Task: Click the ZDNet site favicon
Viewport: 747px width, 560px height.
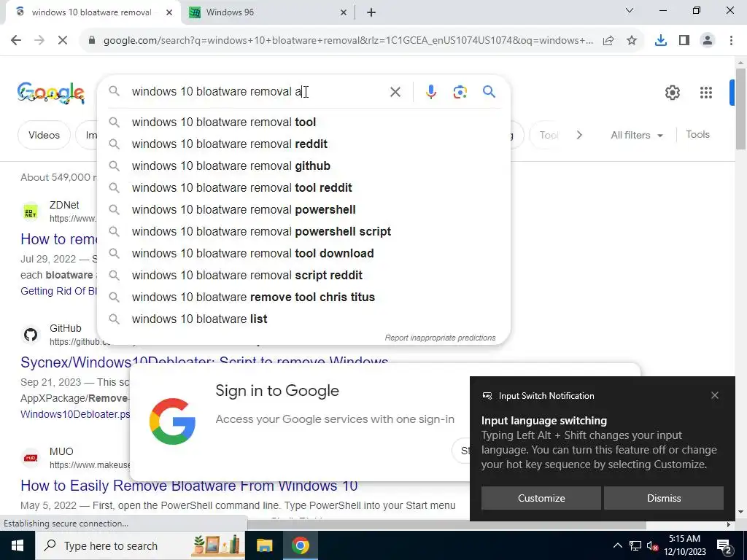Action: pyautogui.click(x=31, y=211)
